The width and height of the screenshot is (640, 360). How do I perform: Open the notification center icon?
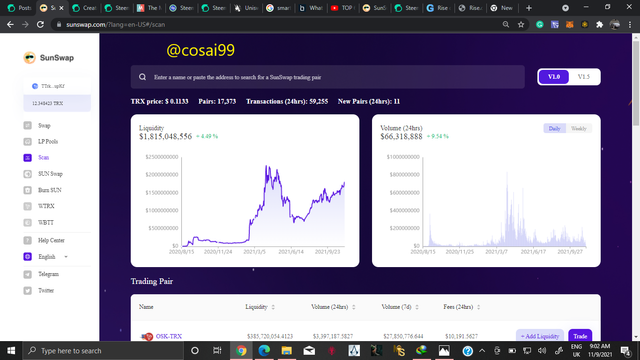click(x=625, y=351)
